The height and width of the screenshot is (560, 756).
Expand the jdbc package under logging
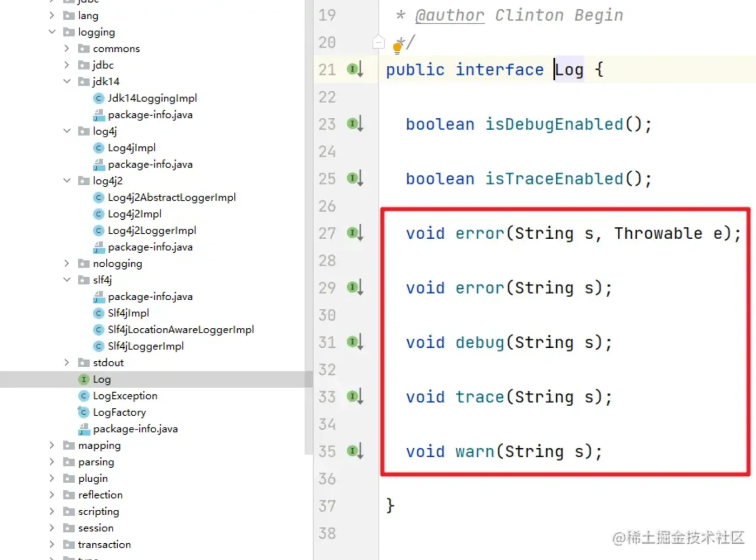coord(67,65)
